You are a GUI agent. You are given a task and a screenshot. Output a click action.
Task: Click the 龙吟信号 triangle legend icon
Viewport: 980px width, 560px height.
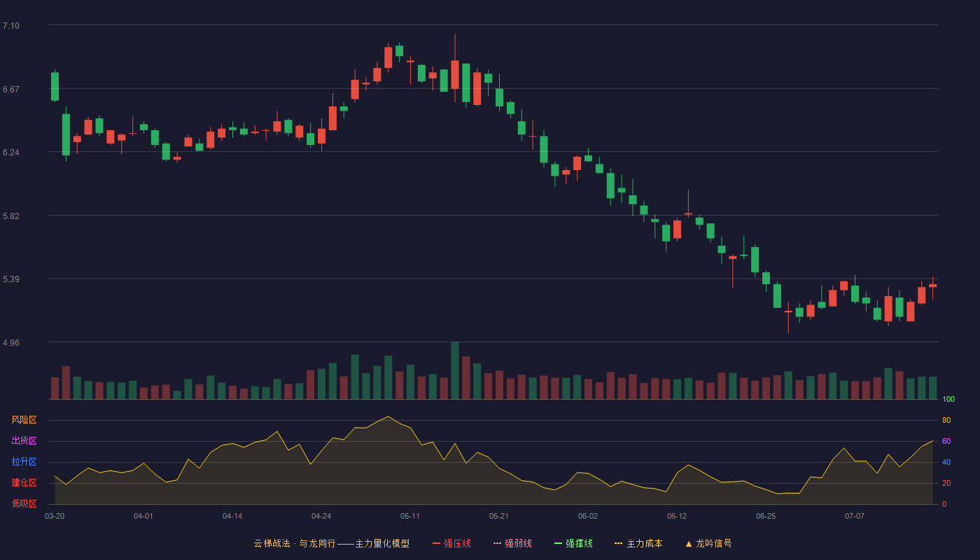pyautogui.click(x=689, y=543)
